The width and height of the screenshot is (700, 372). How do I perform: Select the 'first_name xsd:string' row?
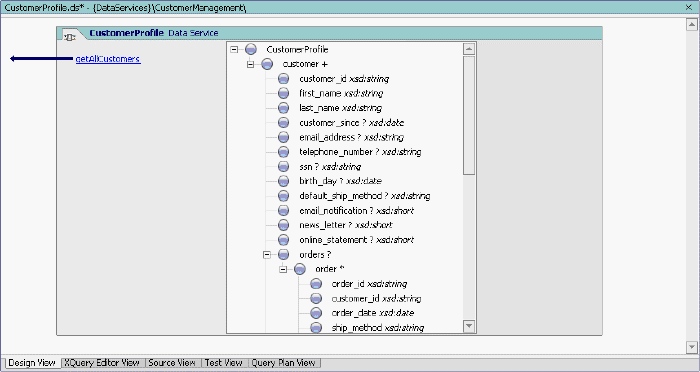pyautogui.click(x=341, y=93)
